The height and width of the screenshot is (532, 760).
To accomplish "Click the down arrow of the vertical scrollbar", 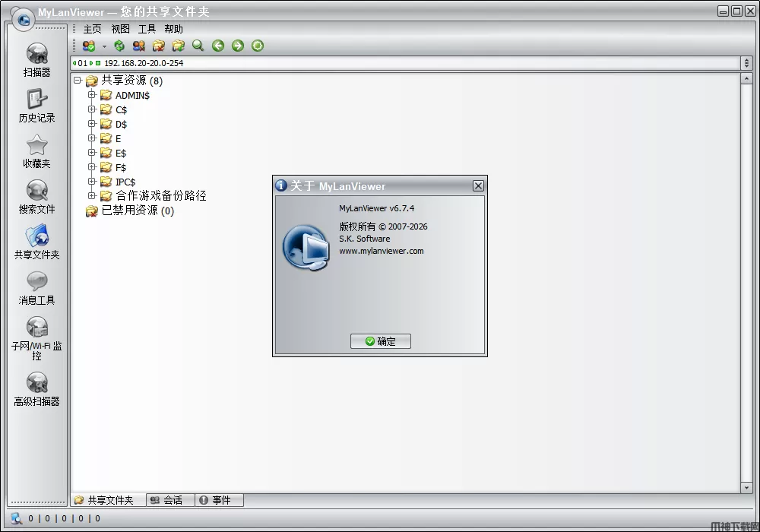I will tap(746, 487).
